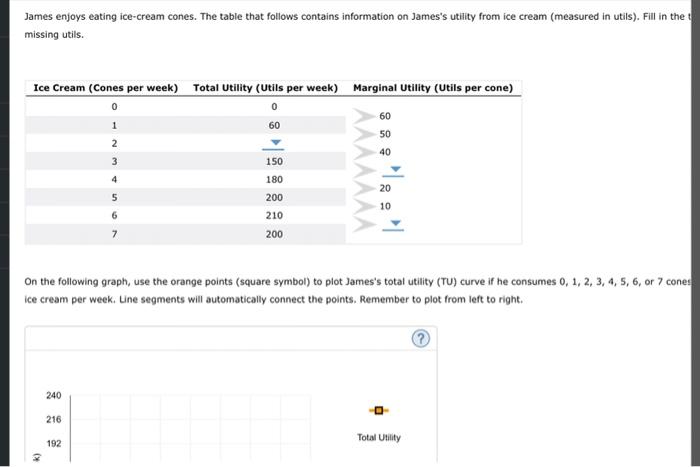The image size is (700, 467).
Task: Click the Total Utility legend label
Action: click(379, 438)
